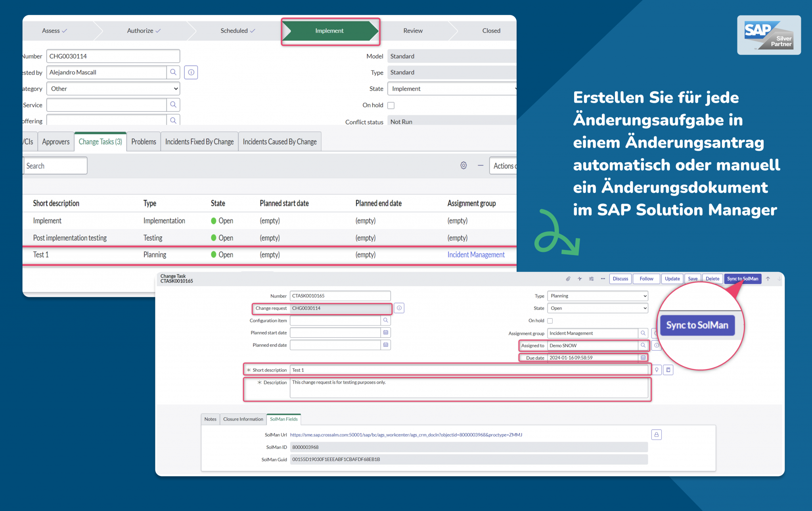812x511 pixels.
Task: Click into the task list Search field
Action: 55,166
